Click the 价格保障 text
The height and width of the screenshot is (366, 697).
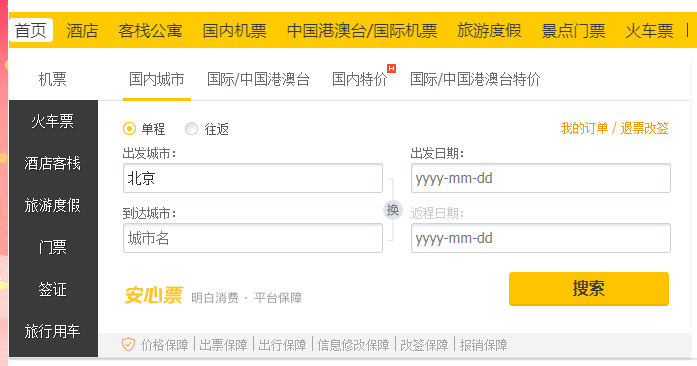[164, 345]
